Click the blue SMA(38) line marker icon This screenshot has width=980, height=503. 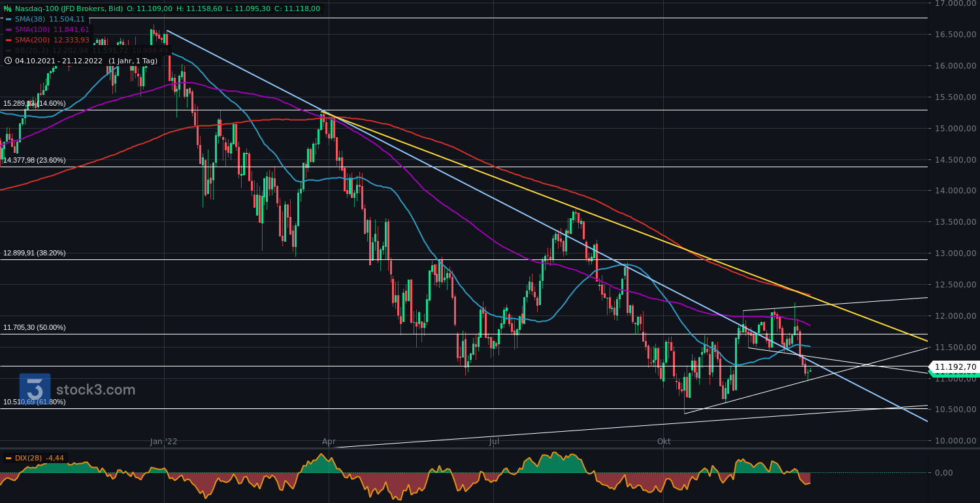[x=8, y=19]
